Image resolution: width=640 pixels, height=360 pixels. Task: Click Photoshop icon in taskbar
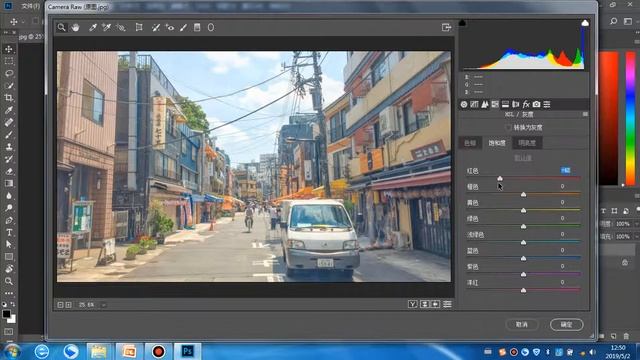187,351
